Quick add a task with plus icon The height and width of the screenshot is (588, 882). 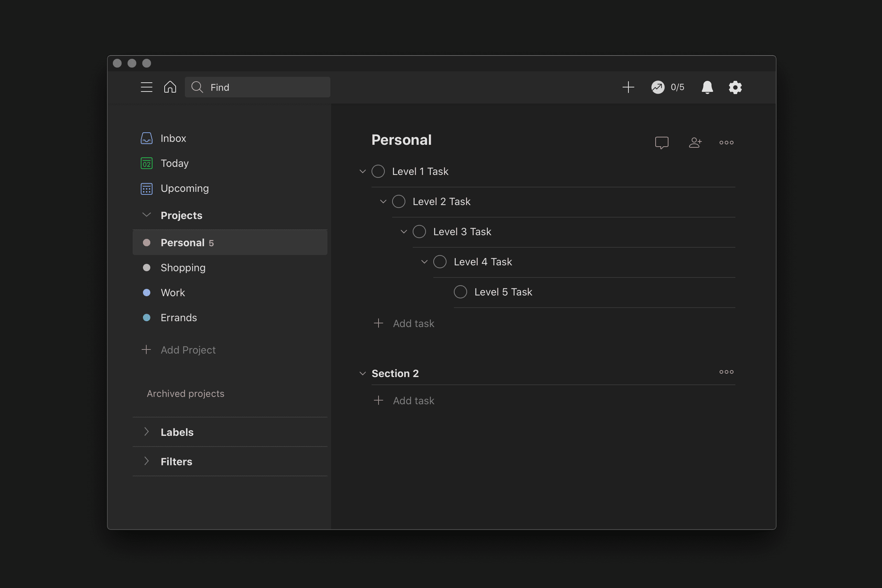click(x=628, y=87)
